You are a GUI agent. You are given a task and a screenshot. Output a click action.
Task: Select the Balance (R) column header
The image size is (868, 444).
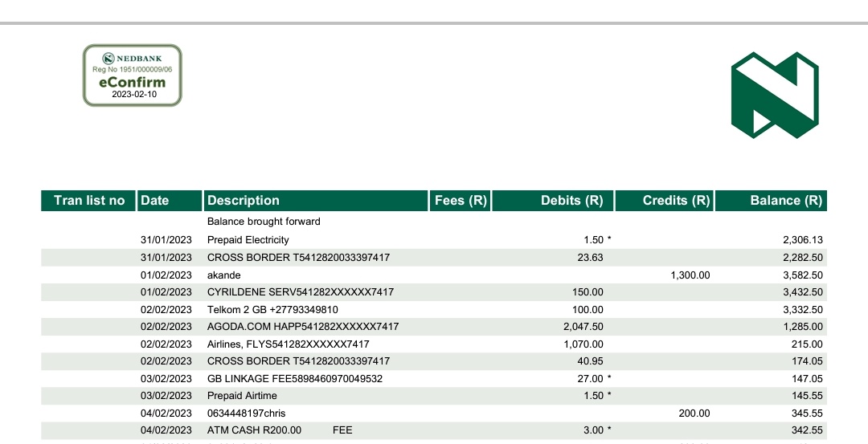pyautogui.click(x=771, y=201)
